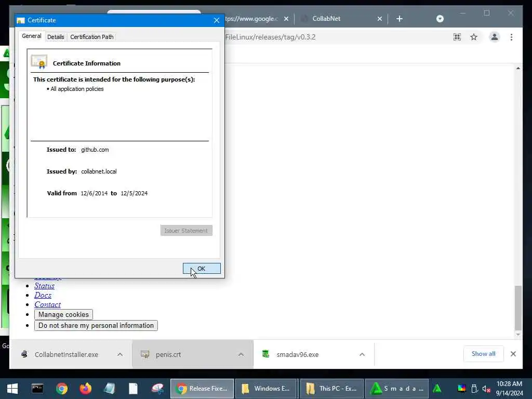Click the muted volume tray icon
The image size is (532, 399).
click(486, 389)
